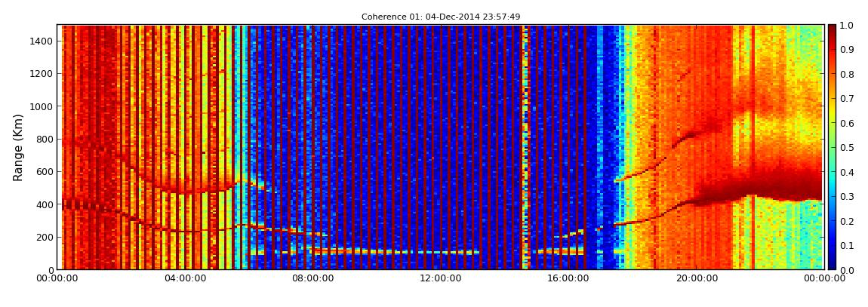This screenshot has height=307, width=868.
Task: Click the 'Range (Km)' y-axis label
Action: [18, 147]
